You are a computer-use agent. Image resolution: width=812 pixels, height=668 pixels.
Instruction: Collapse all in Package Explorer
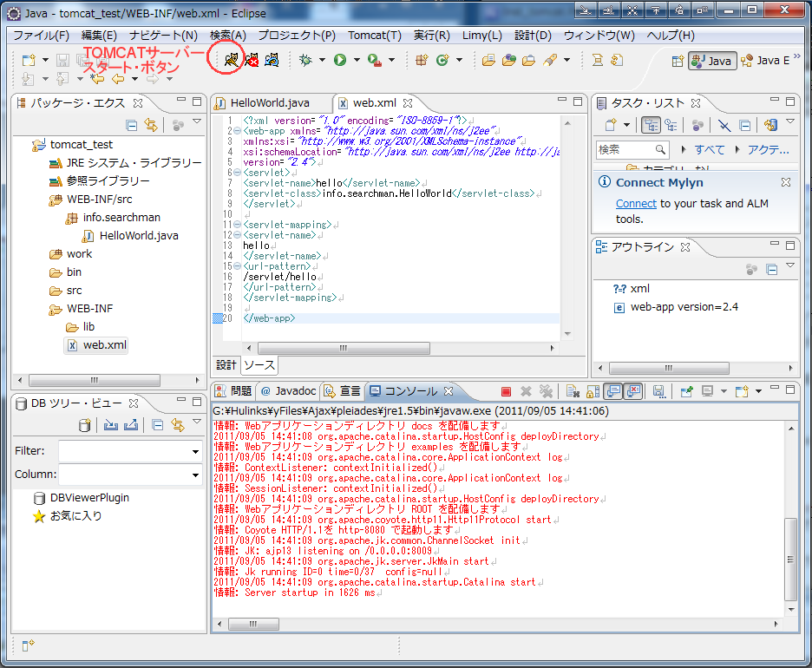click(132, 125)
